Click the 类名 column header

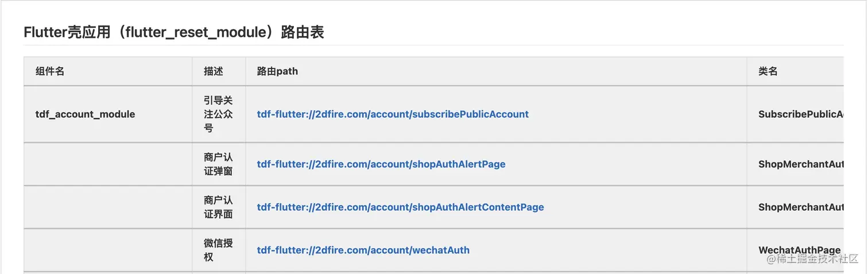pyautogui.click(x=768, y=71)
